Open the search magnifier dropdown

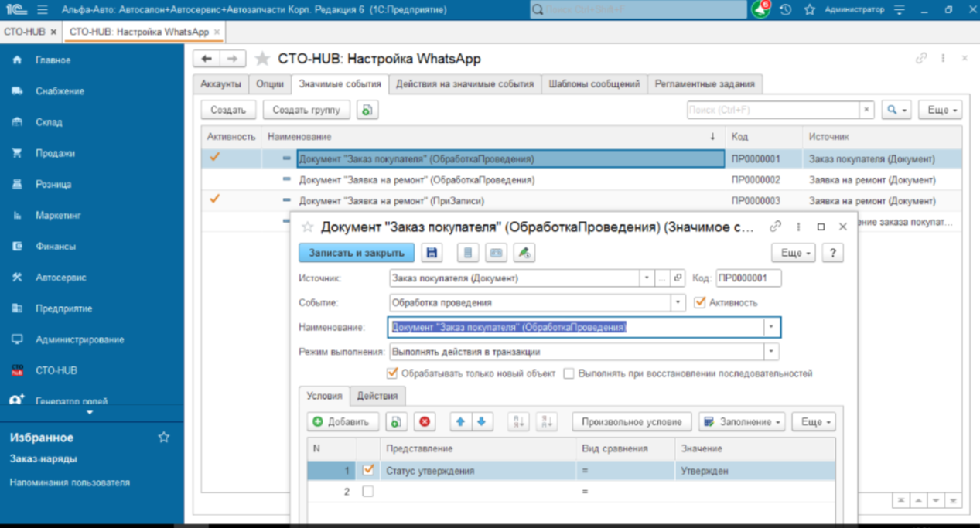click(896, 110)
